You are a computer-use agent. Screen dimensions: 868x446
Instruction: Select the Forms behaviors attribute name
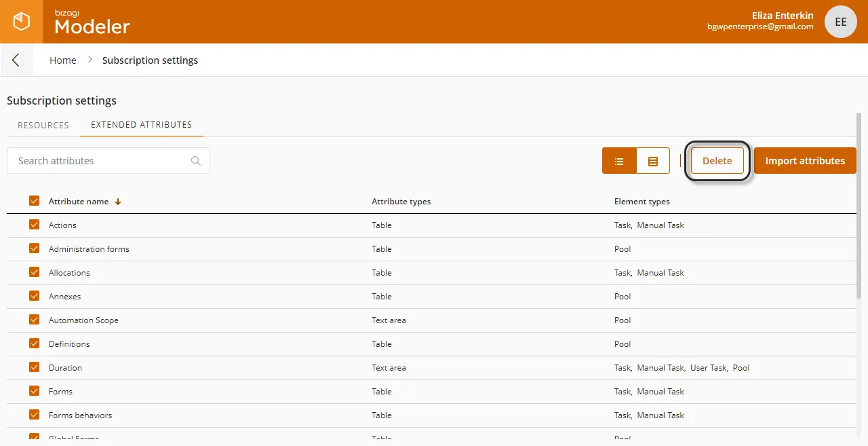pos(80,415)
